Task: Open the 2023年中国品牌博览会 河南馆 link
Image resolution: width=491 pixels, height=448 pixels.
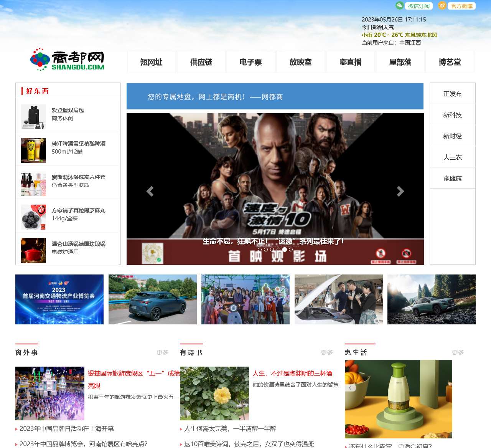Action: [x=84, y=444]
